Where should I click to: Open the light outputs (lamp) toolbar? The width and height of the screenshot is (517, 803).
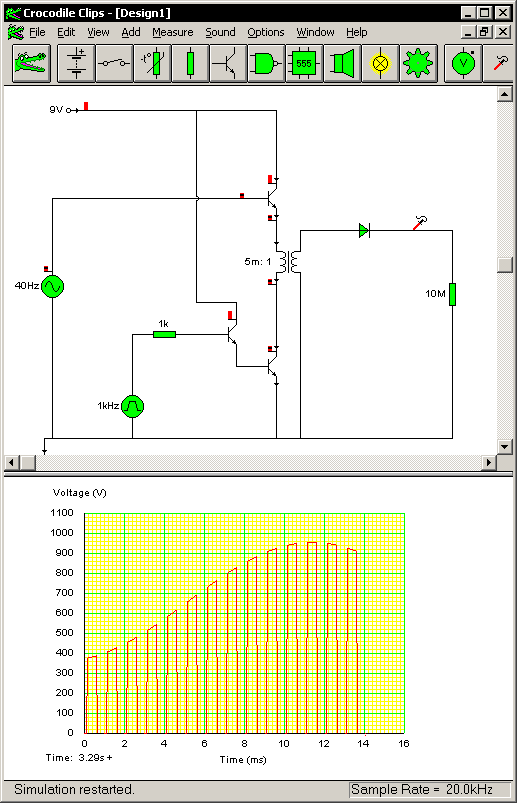(380, 64)
